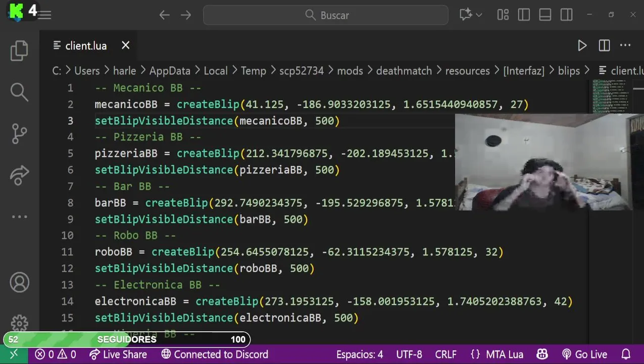The image size is (644, 364).
Task: Click the SEGUIDORES follower goal bar
Action: pos(126,339)
